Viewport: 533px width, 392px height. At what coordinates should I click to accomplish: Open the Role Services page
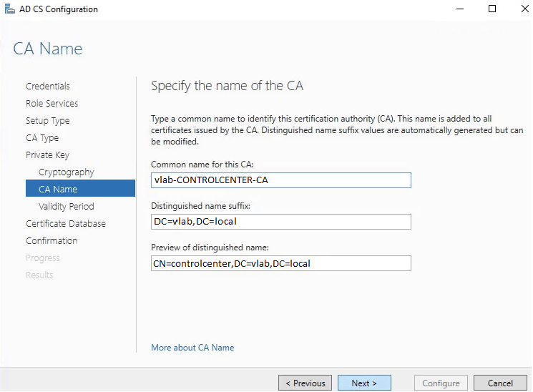point(52,104)
